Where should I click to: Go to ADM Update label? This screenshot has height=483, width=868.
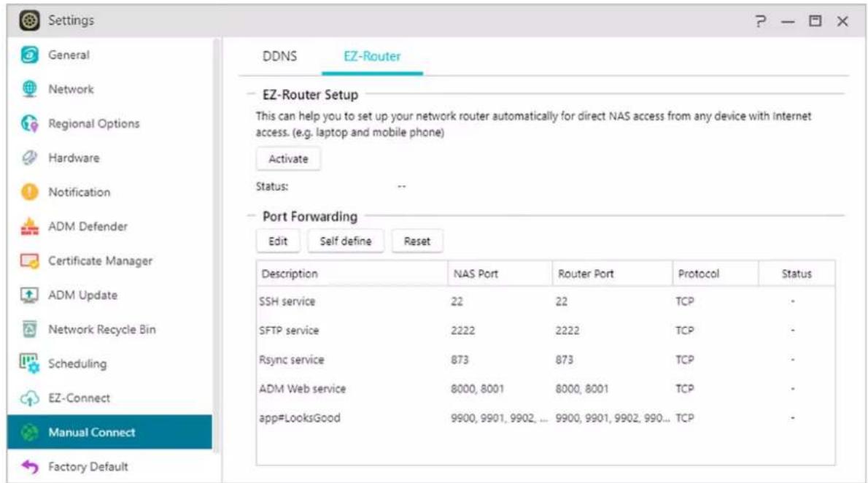pos(82,295)
